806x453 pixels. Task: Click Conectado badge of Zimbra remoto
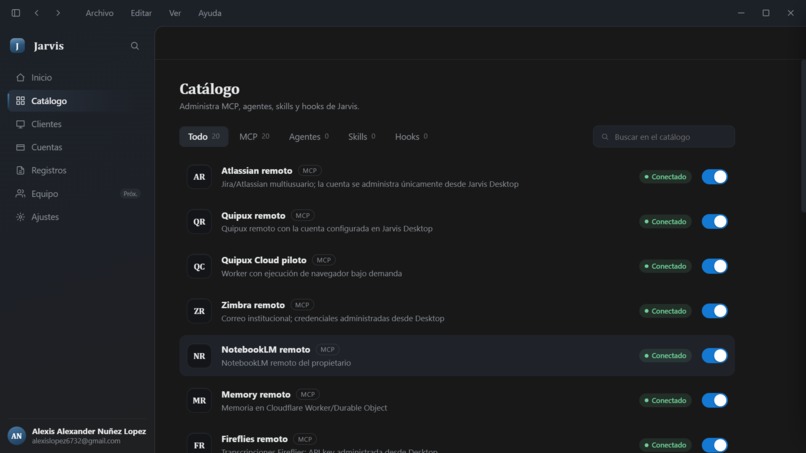tap(665, 311)
